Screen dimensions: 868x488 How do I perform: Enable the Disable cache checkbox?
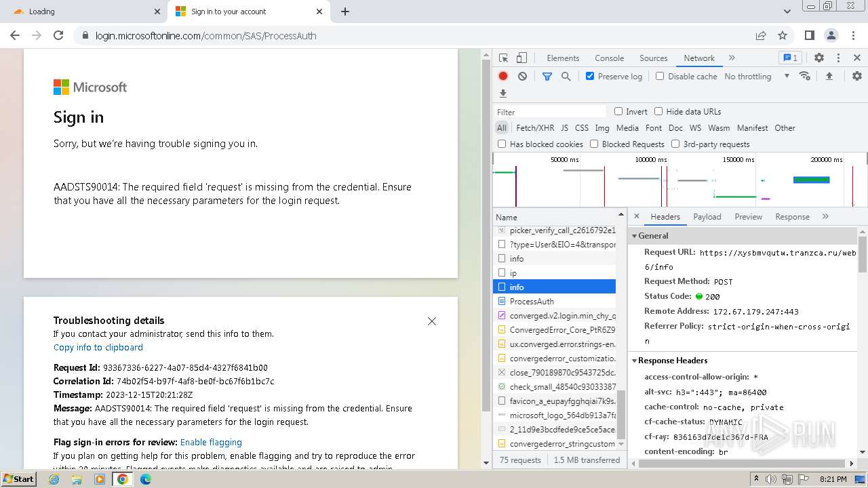pos(660,76)
